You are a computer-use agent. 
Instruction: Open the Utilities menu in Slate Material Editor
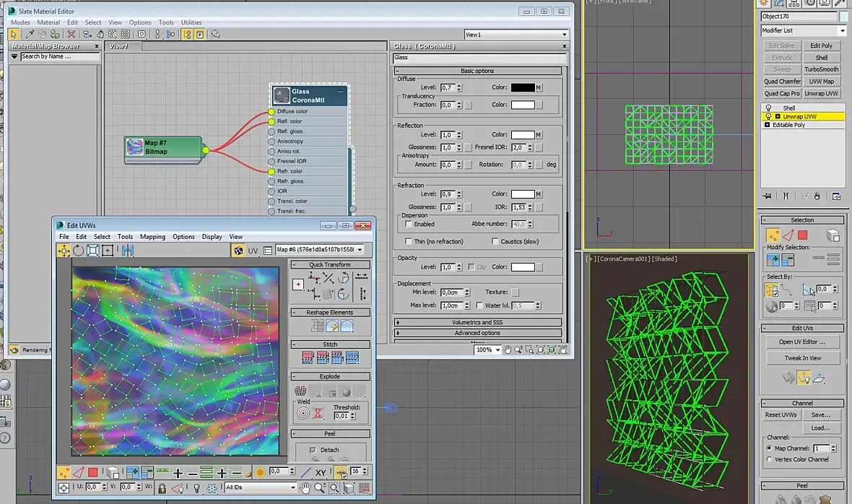191,22
